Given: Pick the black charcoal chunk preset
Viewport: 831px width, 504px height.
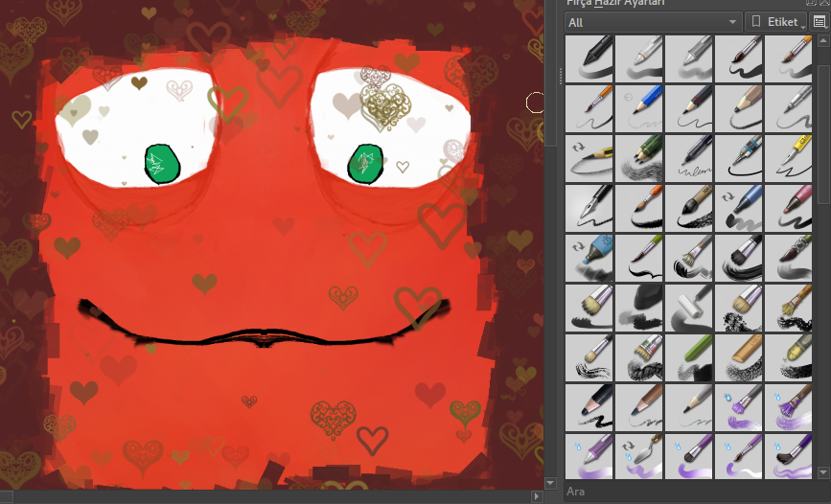Looking at the screenshot, I should coord(639,308).
